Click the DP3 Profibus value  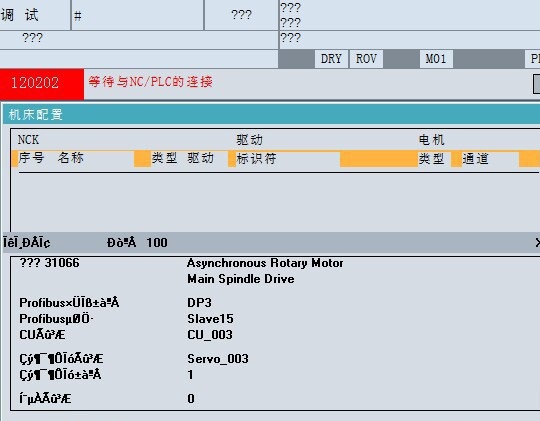pyautogui.click(x=199, y=303)
